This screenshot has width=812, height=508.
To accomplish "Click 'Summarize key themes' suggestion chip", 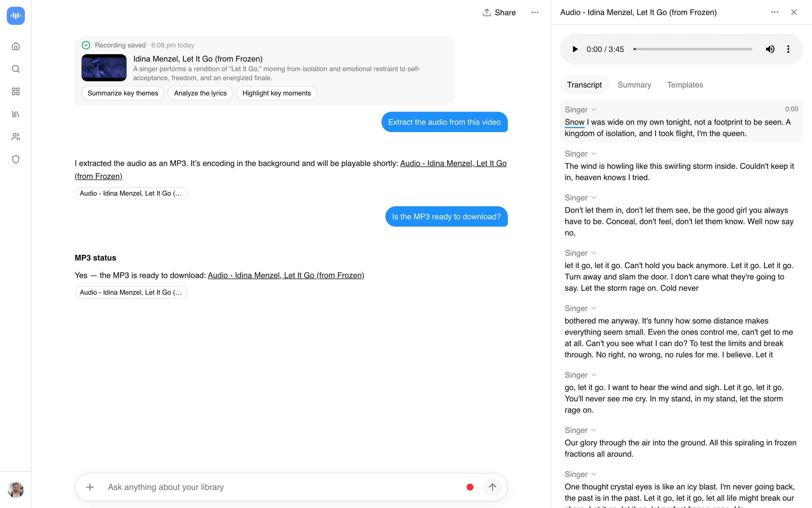I will tap(123, 93).
